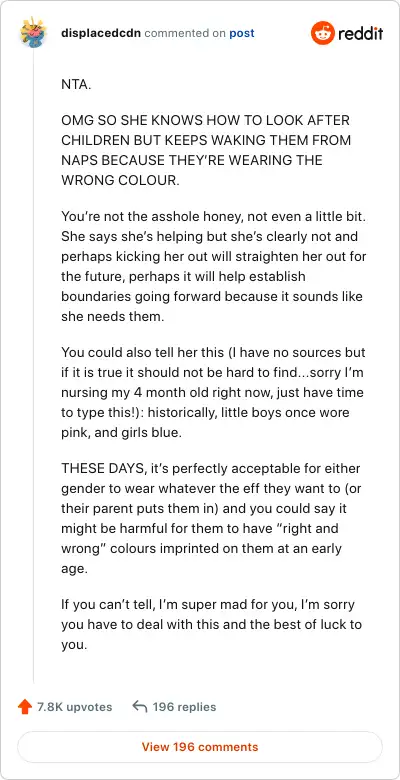Open the 196 replies link

tap(184, 707)
